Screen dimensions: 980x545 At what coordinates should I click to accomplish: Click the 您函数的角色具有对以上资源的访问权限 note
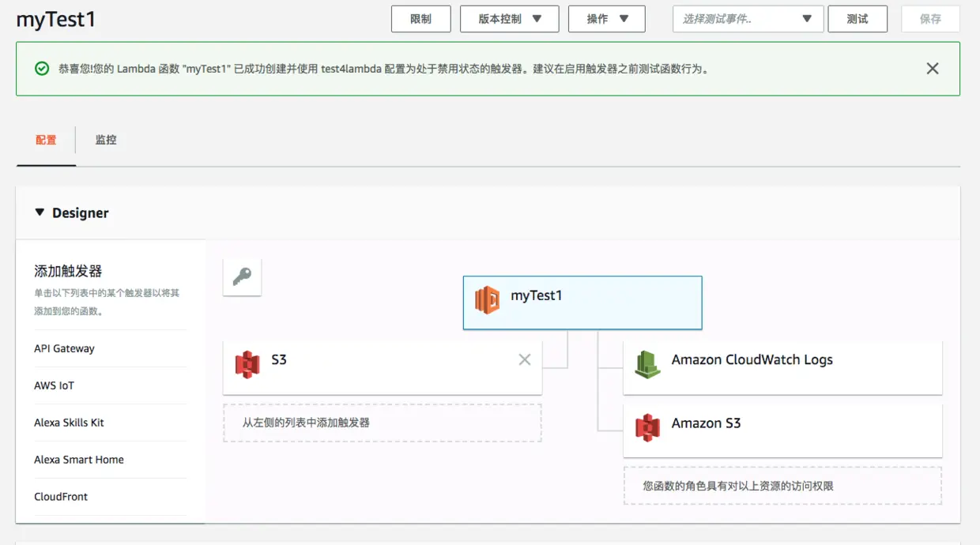[782, 486]
